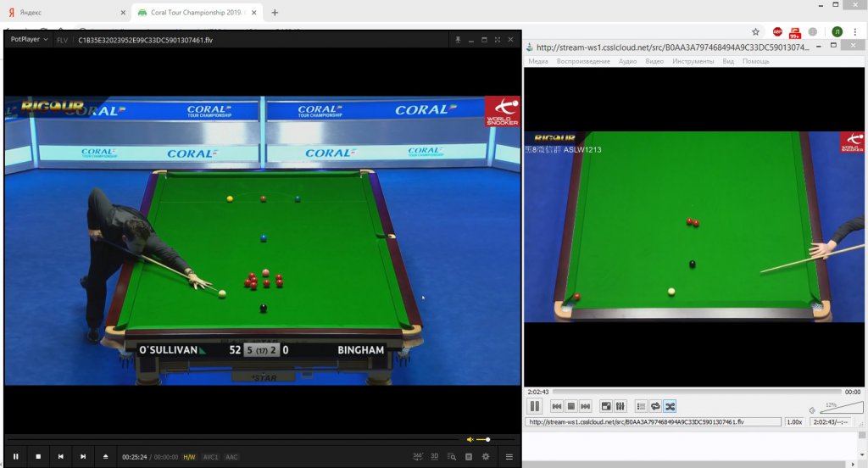Click VLC playback speed 1.00x

794,422
